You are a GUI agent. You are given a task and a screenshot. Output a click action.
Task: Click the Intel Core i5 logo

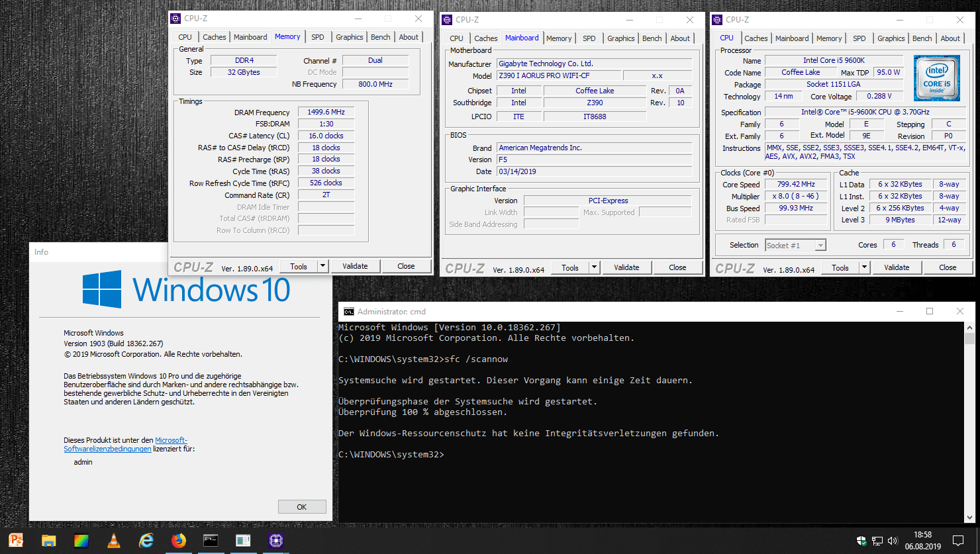937,78
